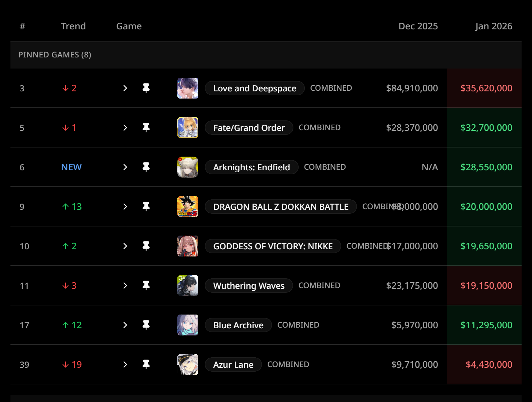The width and height of the screenshot is (532, 402).
Task: Click the Wuthering Waves pin icon
Action: click(x=146, y=286)
